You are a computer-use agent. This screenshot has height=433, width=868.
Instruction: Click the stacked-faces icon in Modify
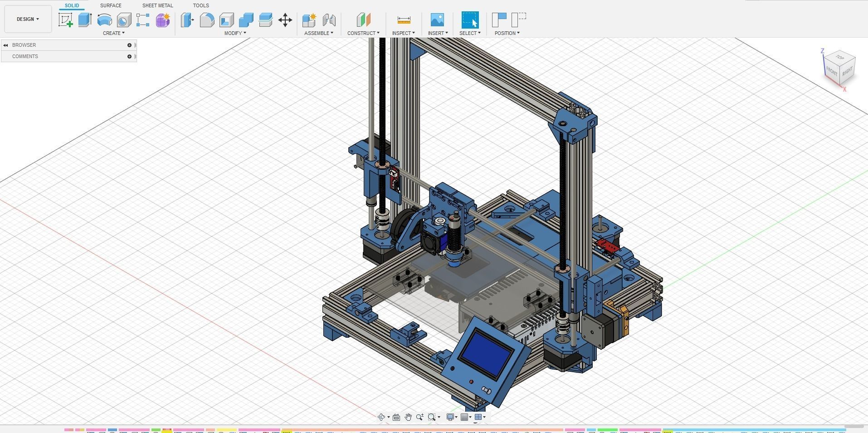coord(265,20)
